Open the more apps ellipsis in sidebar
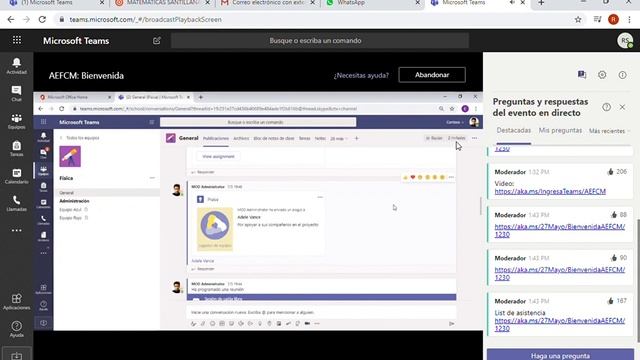Image resolution: width=640 pixels, height=360 pixels. tap(16, 230)
